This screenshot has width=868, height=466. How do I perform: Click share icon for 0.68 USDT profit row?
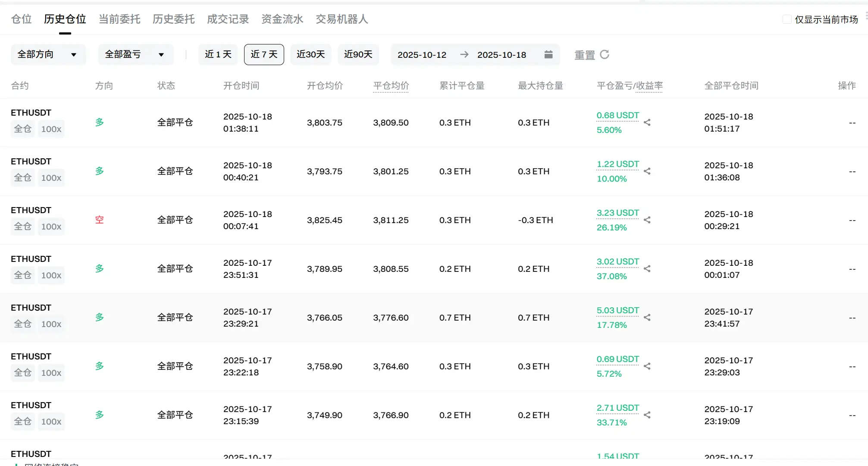tap(647, 123)
